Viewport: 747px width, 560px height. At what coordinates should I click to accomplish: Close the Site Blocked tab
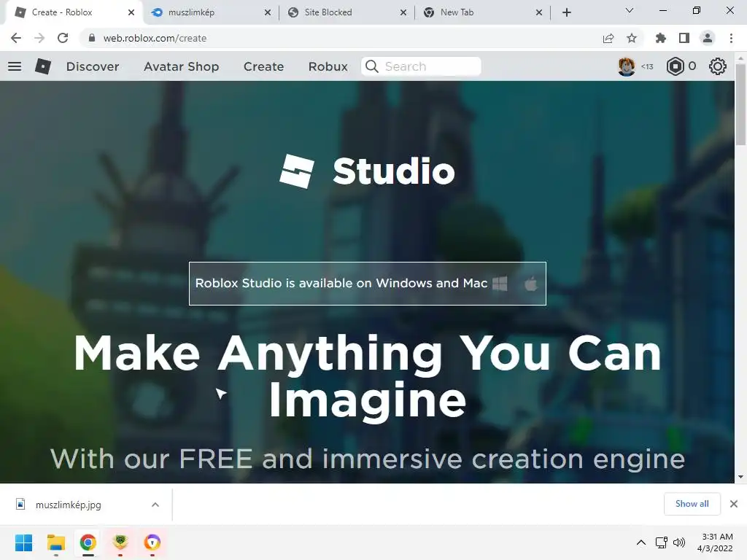tap(403, 12)
